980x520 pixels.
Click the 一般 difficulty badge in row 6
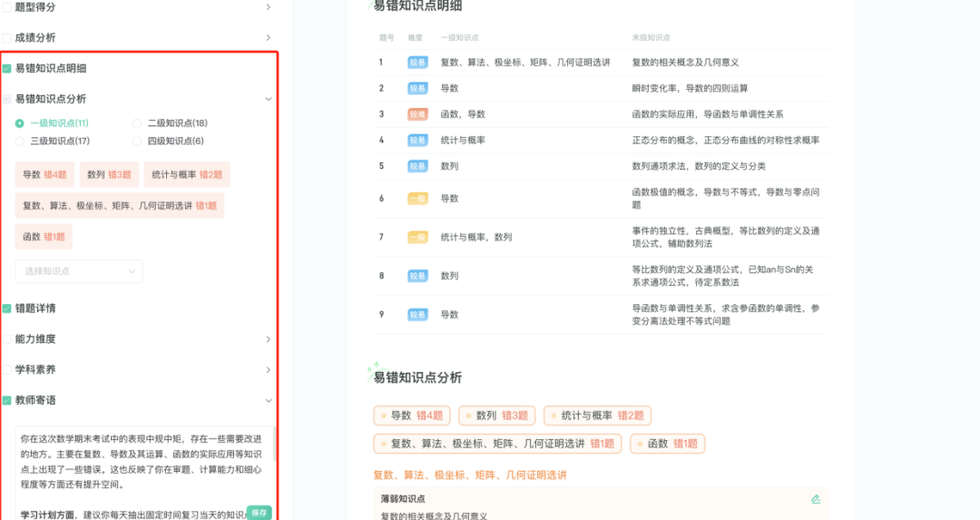(x=417, y=198)
